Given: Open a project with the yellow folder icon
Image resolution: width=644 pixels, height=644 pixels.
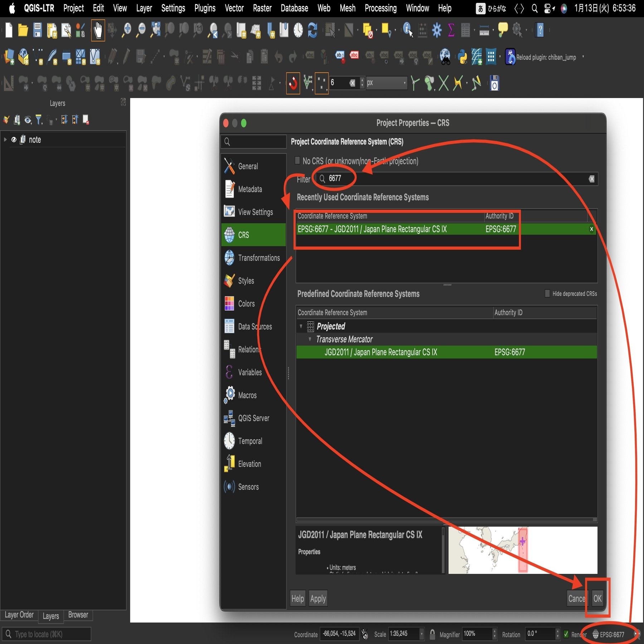Looking at the screenshot, I should (x=23, y=30).
